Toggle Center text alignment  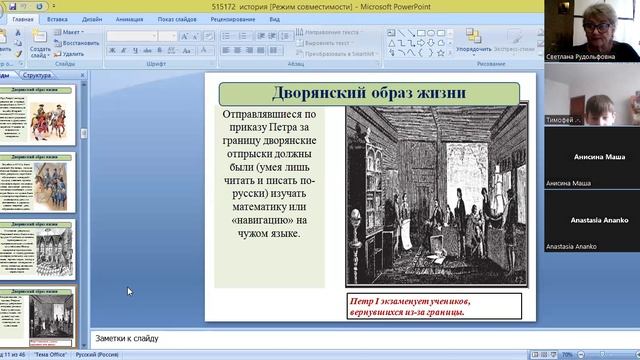pyautogui.click(x=237, y=51)
